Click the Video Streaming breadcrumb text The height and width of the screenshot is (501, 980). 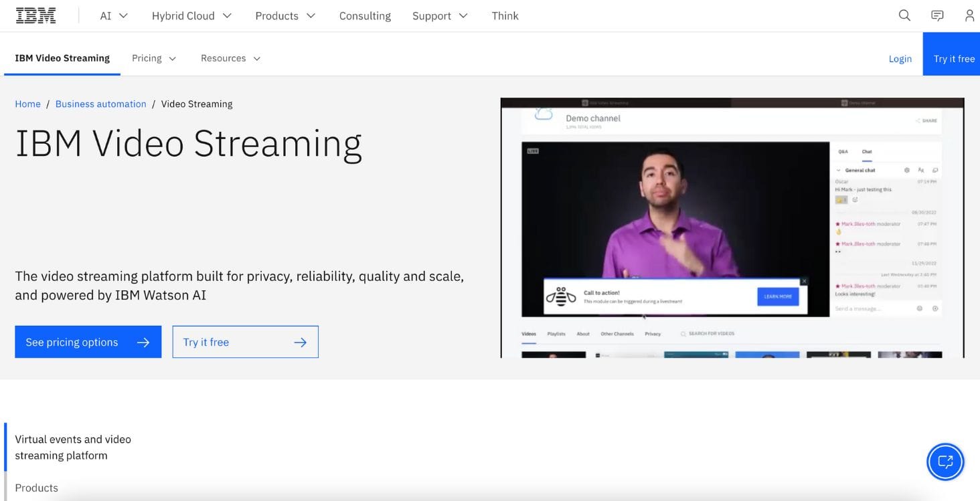coord(197,104)
